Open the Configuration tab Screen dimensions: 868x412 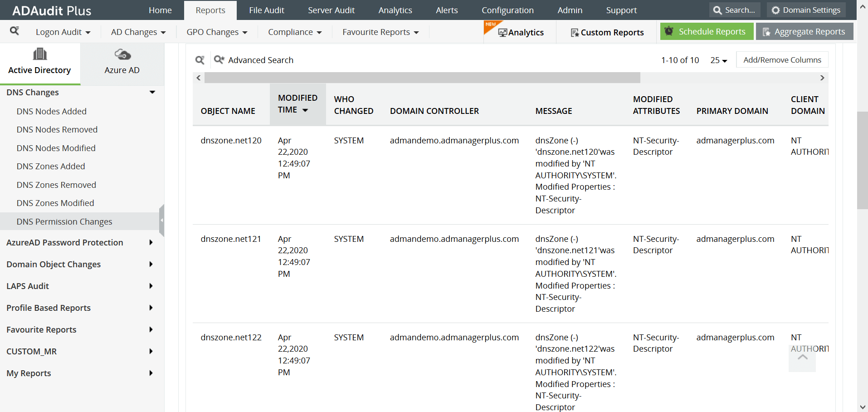coord(507,10)
